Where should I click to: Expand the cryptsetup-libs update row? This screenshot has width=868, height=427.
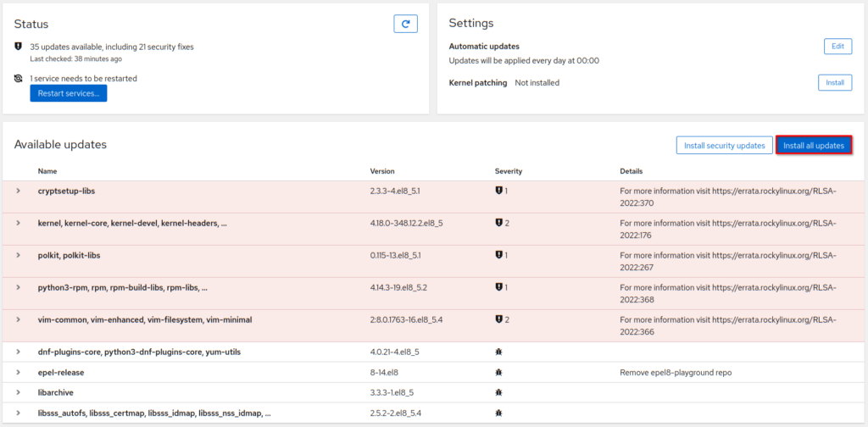click(x=18, y=191)
